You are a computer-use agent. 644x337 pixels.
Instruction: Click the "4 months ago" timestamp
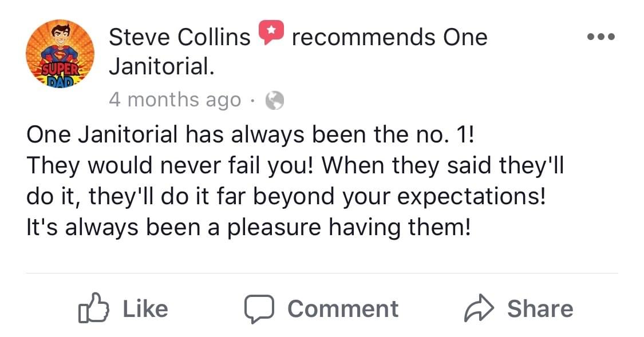coord(175,100)
